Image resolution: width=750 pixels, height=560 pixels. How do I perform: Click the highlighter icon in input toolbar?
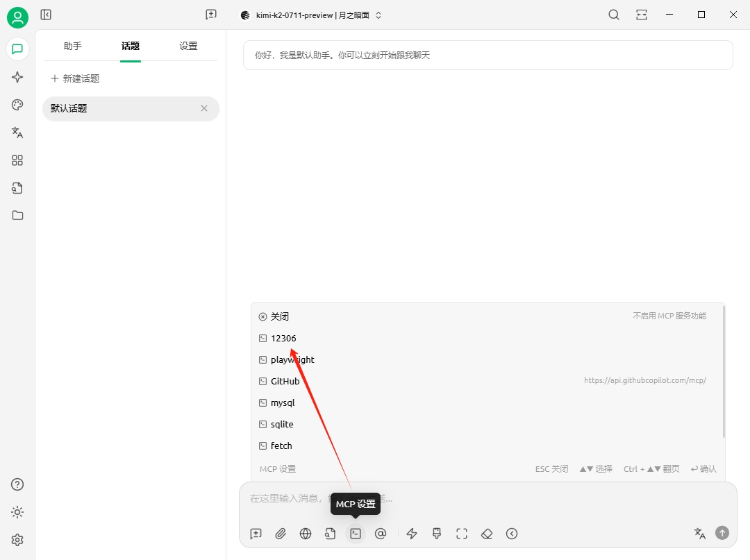point(437,533)
